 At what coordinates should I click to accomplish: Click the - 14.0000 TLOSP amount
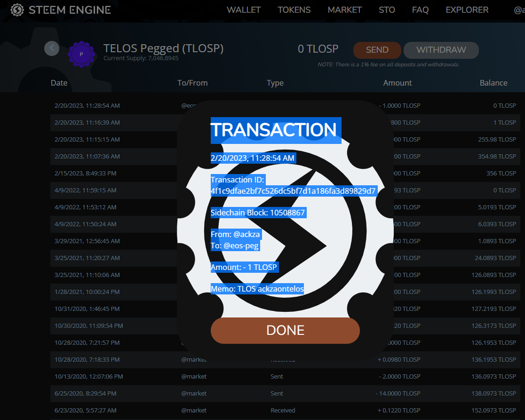(x=398, y=393)
